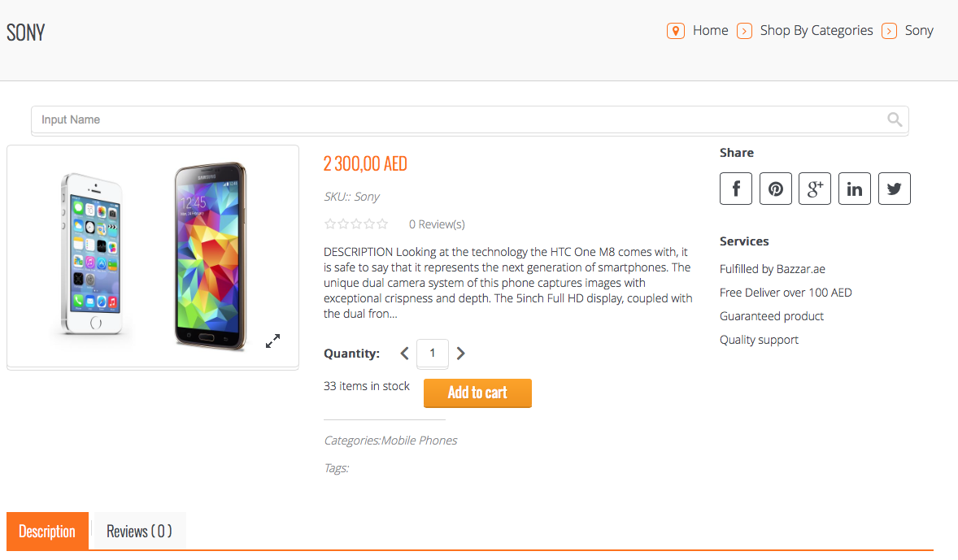Decrease quantity with left arrow
Viewport: 958px width, 560px height.
(x=404, y=354)
